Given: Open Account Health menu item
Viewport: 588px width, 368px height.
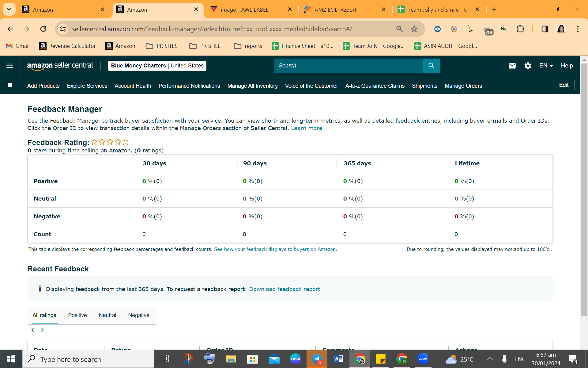Looking at the screenshot, I should 133,86.
